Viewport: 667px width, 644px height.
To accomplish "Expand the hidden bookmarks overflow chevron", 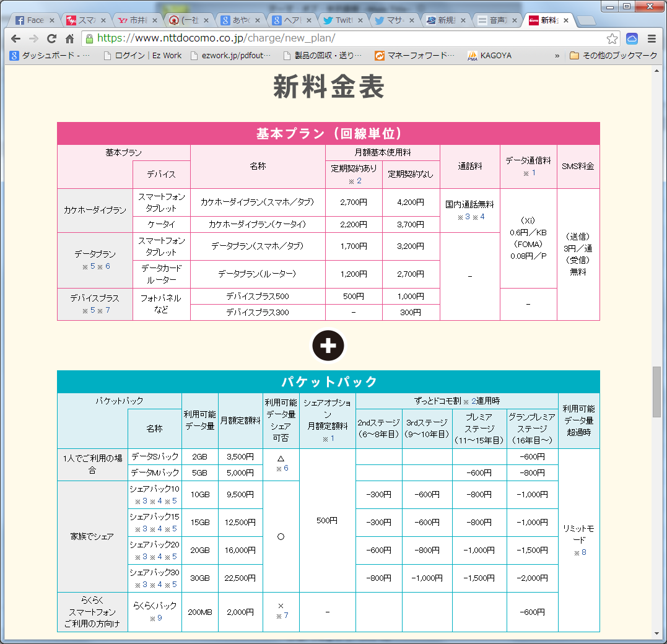I will [557, 56].
